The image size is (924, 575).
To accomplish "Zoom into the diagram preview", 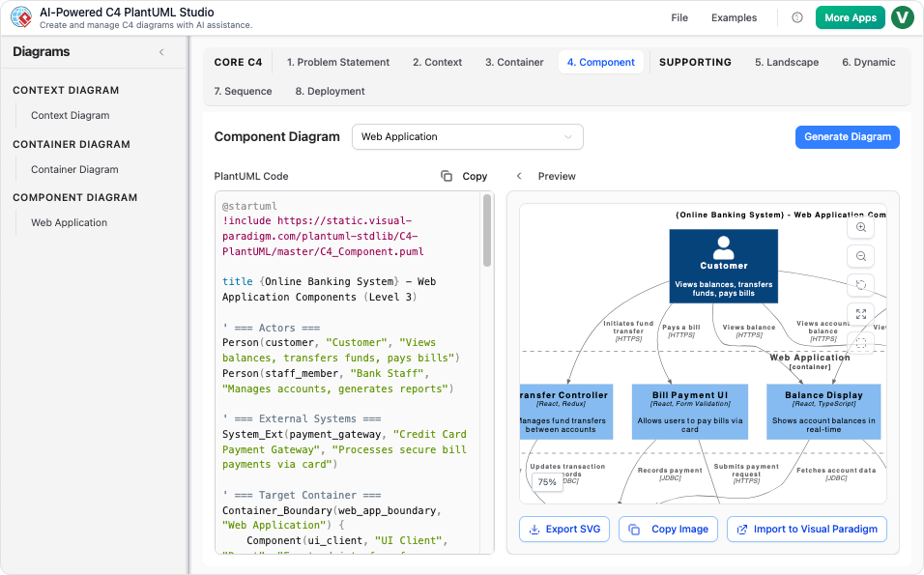I will click(x=860, y=227).
